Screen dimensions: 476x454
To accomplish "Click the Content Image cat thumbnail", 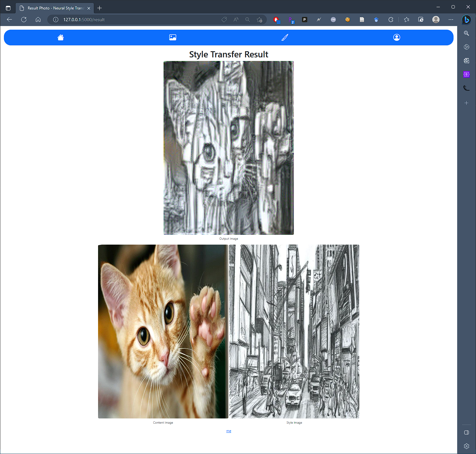I will (x=163, y=331).
